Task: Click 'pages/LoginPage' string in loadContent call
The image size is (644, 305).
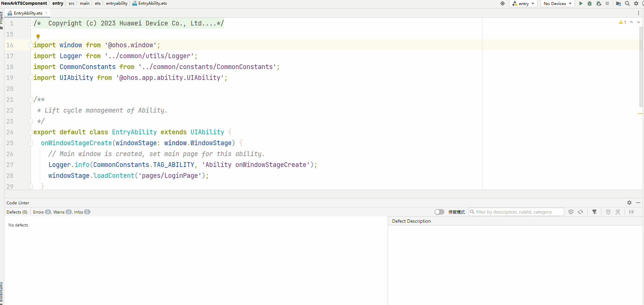Action: (x=170, y=175)
